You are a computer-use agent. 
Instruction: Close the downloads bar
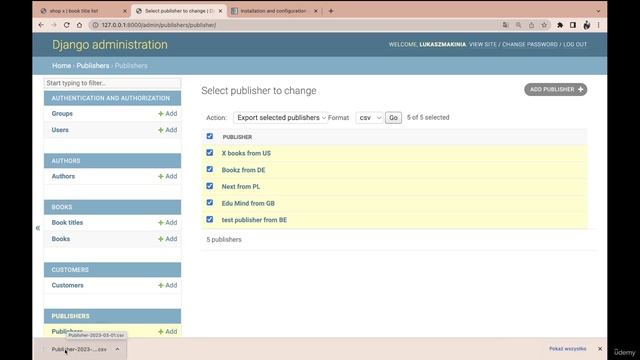[600, 349]
